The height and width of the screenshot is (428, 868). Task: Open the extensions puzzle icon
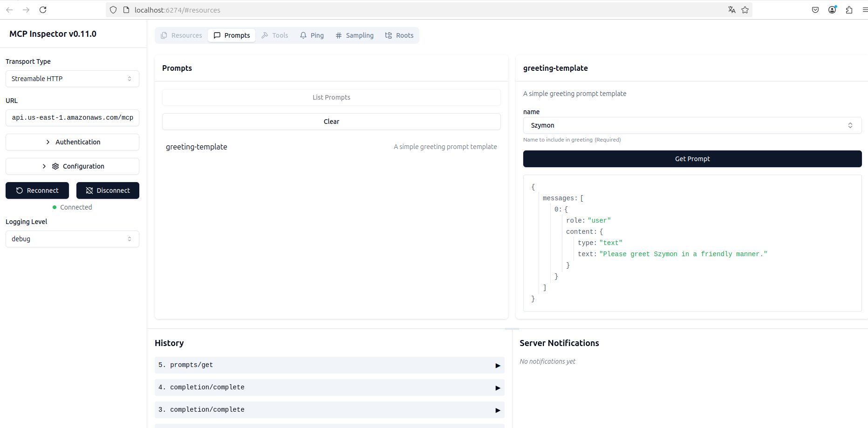click(x=849, y=10)
